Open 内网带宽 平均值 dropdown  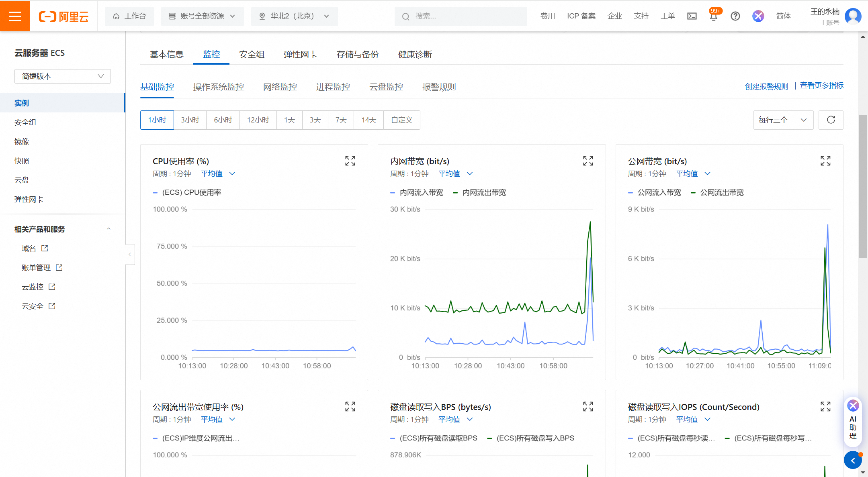[x=456, y=173]
